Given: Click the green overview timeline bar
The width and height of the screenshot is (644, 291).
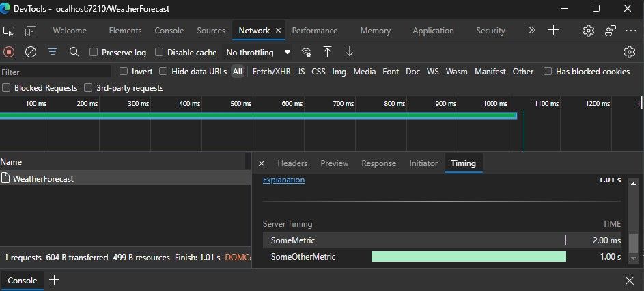Looking at the screenshot, I should click(x=258, y=115).
